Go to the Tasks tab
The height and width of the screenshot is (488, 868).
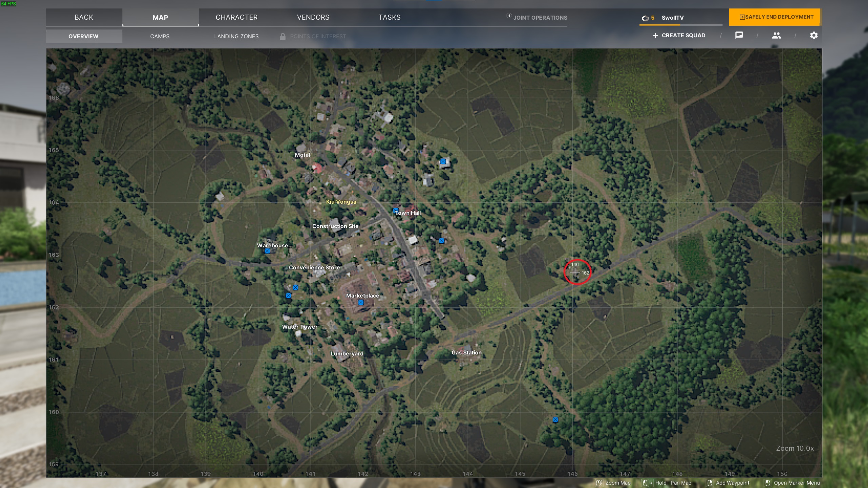pos(389,17)
